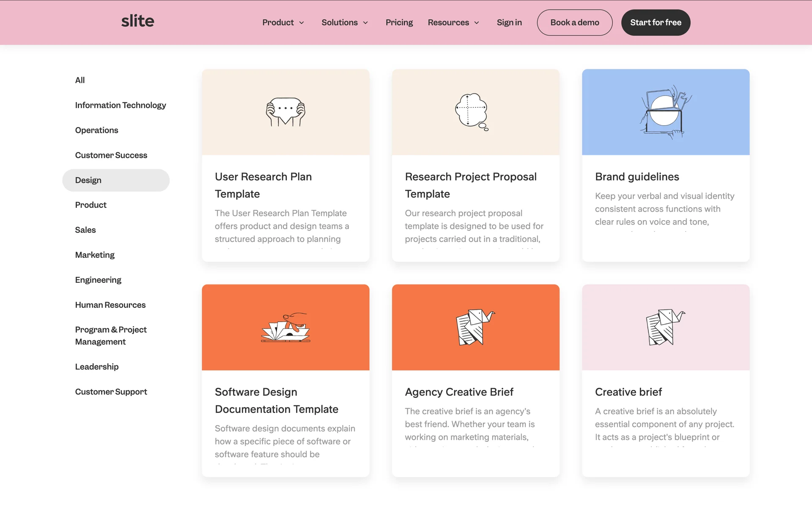Click the pink Creative brief origami illustration
The width and height of the screenshot is (812, 508).
(x=665, y=327)
